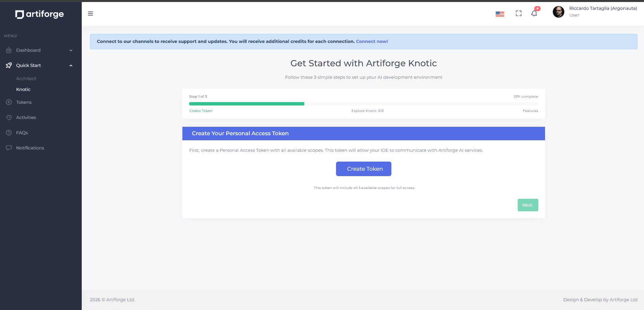644x310 pixels.
Task: Click the Notifications chat icon in sidebar
Action: click(x=9, y=148)
